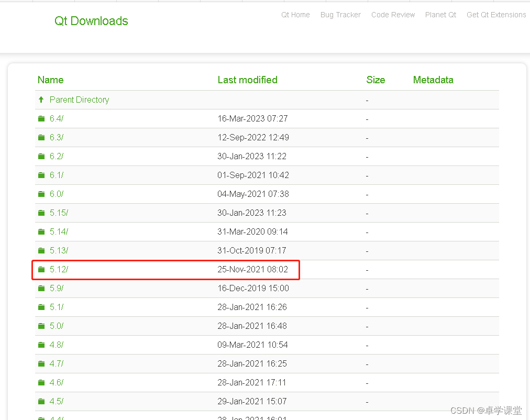Image resolution: width=530 pixels, height=420 pixels.
Task: Click the folder icon beside 5.1/
Action: (41, 307)
